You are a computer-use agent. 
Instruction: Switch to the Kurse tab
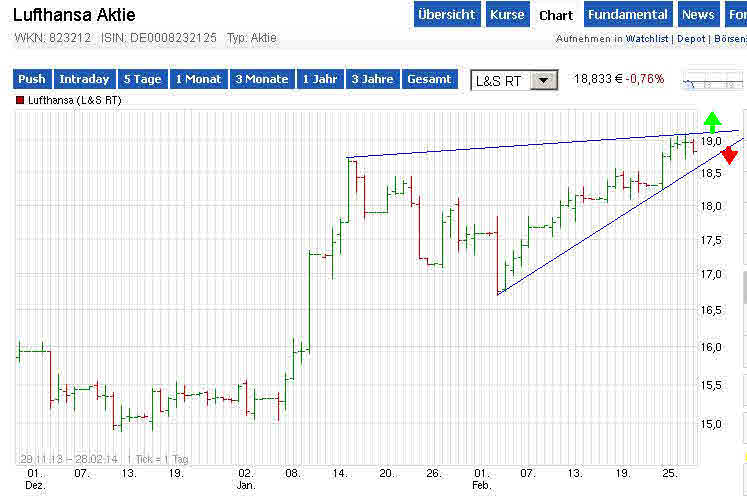click(507, 14)
